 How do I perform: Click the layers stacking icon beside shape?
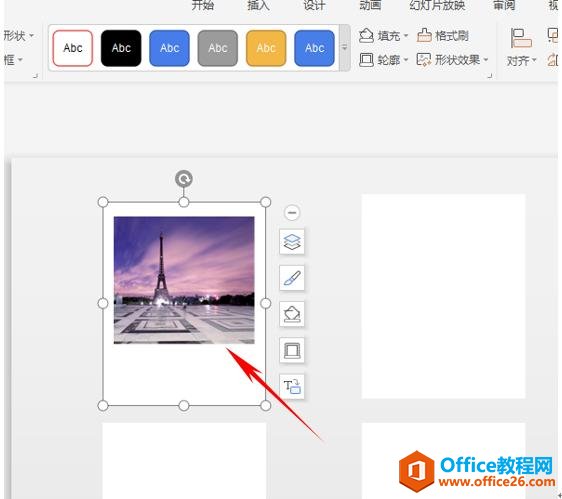[x=292, y=242]
